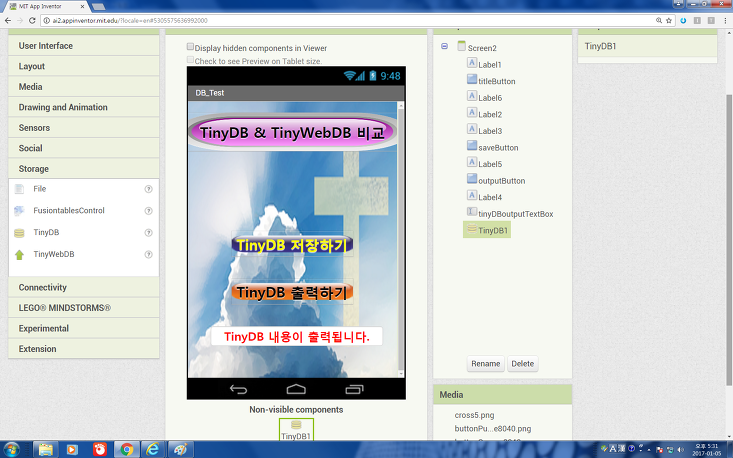This screenshot has width=733, height=458.
Task: Click the File component icon in Storage
Action: (x=19, y=189)
